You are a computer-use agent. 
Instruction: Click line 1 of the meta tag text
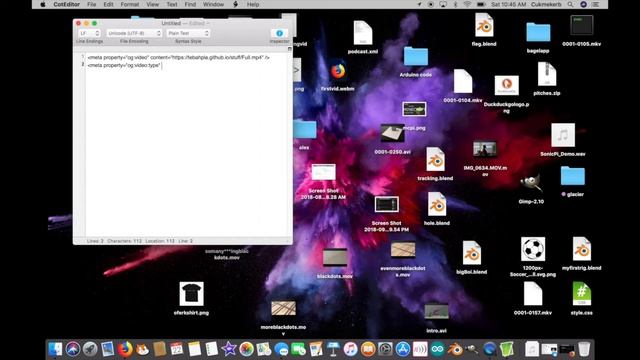178,58
